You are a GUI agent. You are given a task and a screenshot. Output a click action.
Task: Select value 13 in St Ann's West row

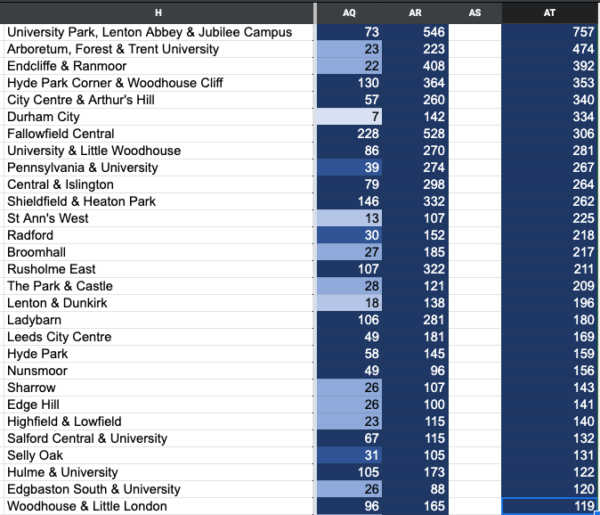pos(349,218)
